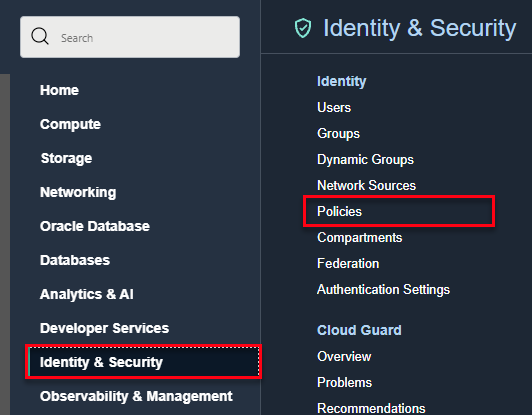Open the Policies link
This screenshot has width=532, height=415.
(339, 211)
